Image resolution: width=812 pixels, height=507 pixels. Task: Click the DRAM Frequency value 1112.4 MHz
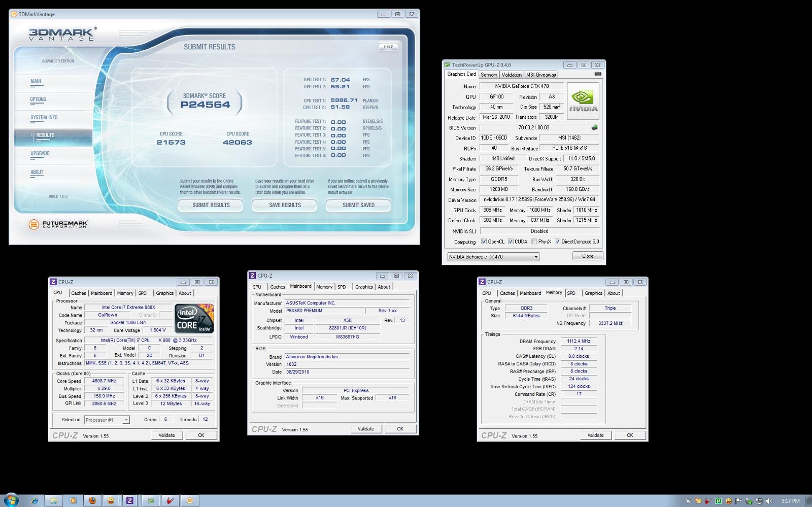[579, 342]
